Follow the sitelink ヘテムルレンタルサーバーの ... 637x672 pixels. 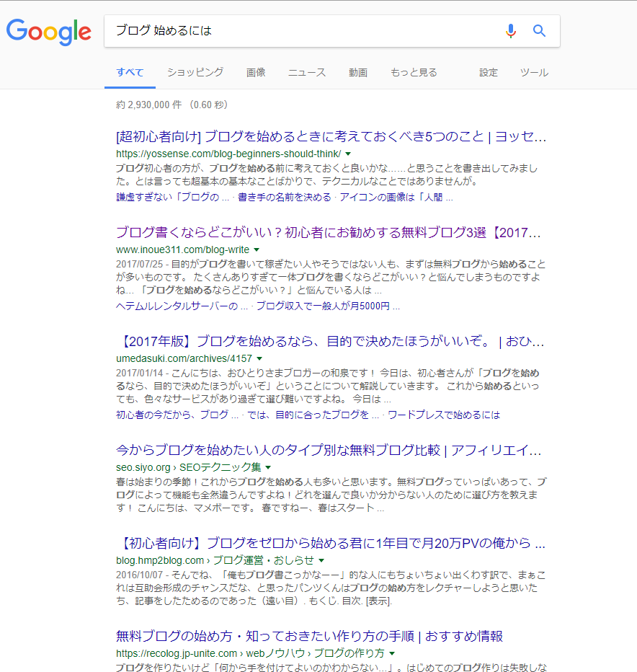click(182, 306)
